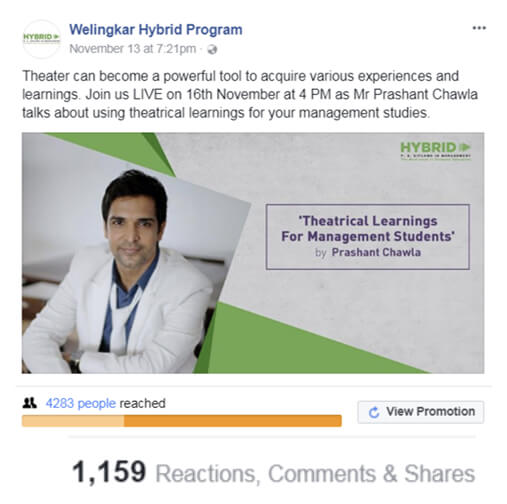Click the orange reach progress bar
This screenshot has height=504, width=507.
coord(182,421)
